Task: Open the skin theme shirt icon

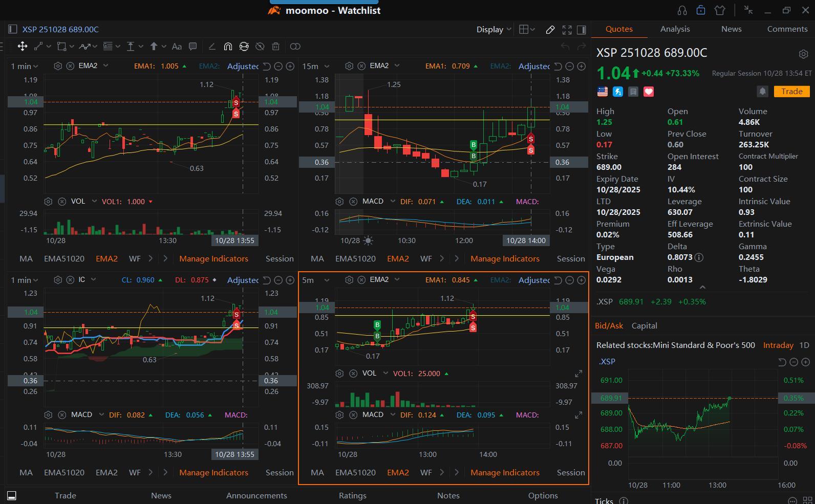Action: (720, 10)
